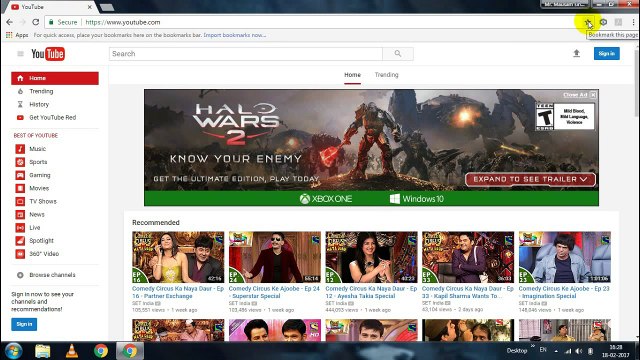
Task: Open the Apps shortcut in bookmarks bar
Action: click(x=17, y=35)
